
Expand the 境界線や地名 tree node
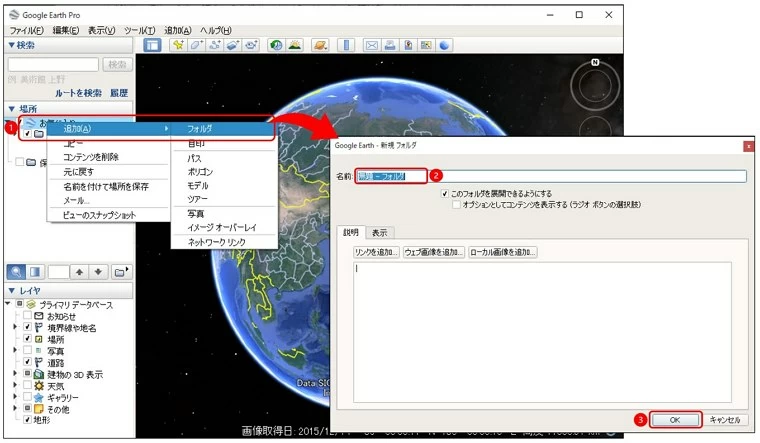(16, 327)
